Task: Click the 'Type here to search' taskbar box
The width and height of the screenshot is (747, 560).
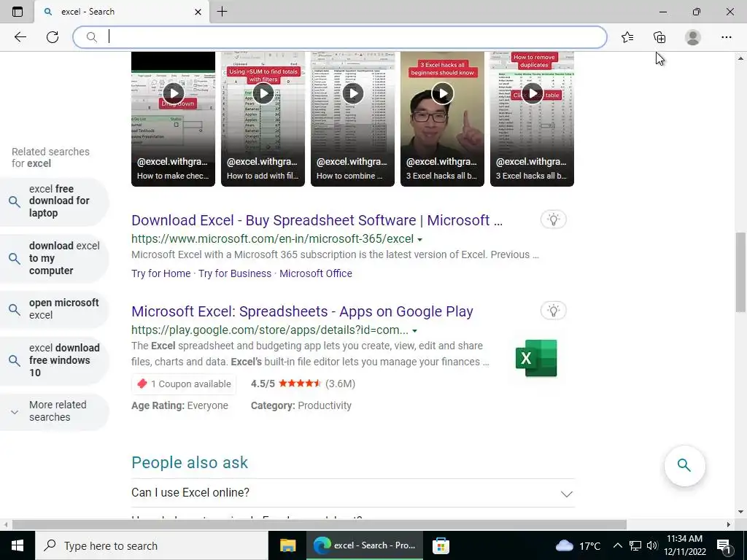Action: click(x=152, y=545)
